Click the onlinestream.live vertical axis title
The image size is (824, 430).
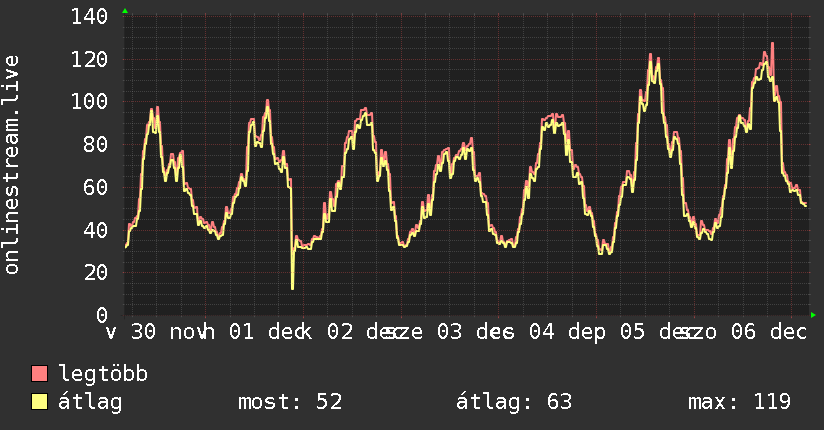click(x=11, y=165)
